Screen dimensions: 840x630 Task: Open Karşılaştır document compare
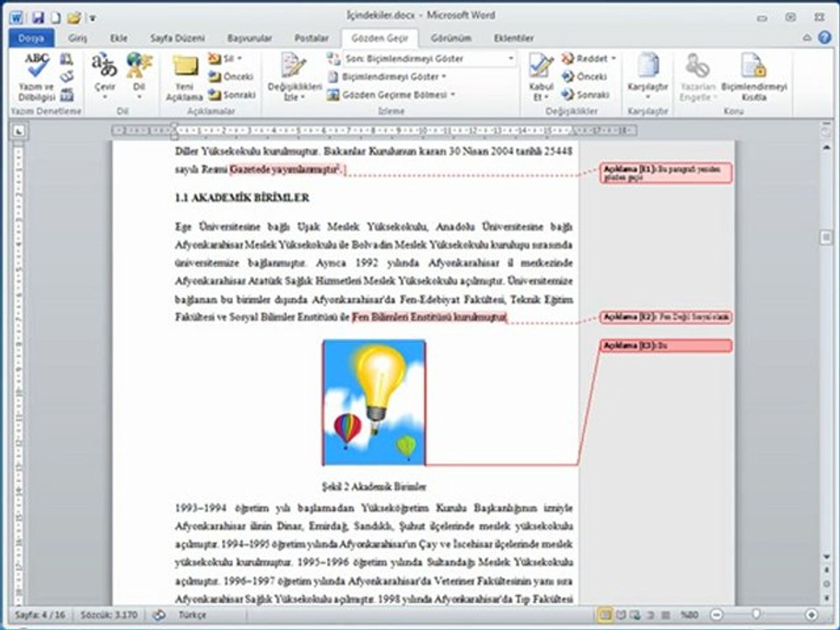tap(647, 77)
